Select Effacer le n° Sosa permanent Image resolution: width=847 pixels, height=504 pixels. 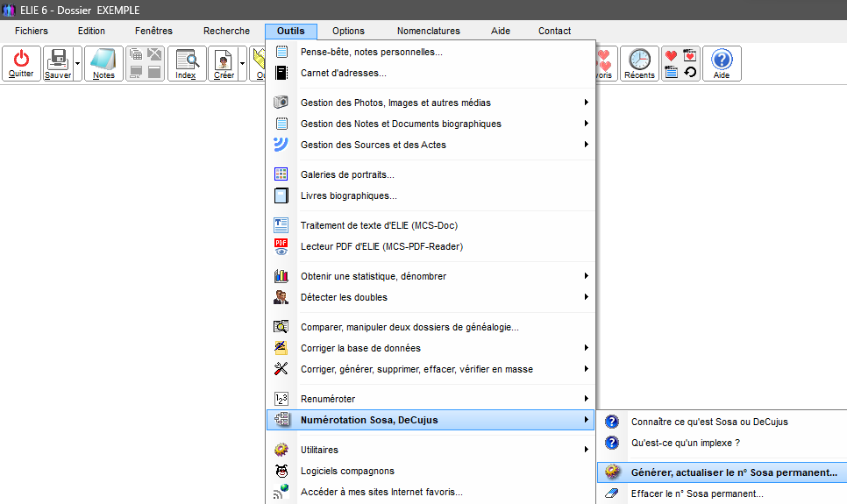696,493
